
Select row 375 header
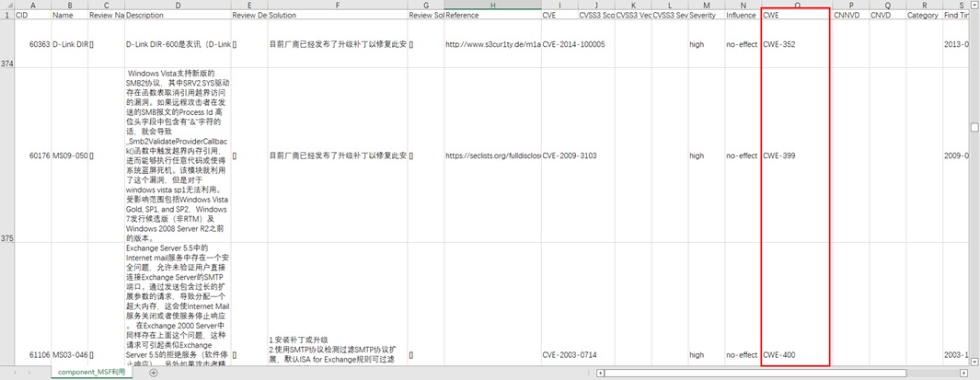[6, 155]
